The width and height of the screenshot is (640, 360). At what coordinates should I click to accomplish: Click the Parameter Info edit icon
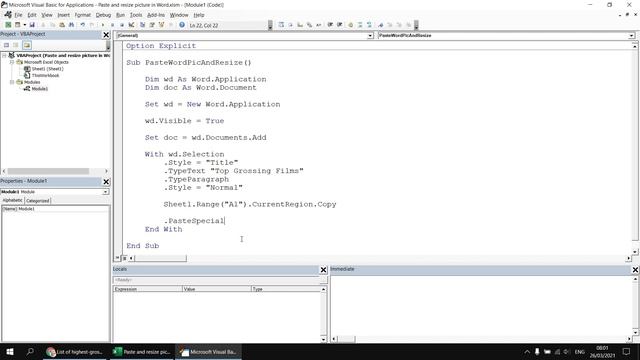click(309, 25)
